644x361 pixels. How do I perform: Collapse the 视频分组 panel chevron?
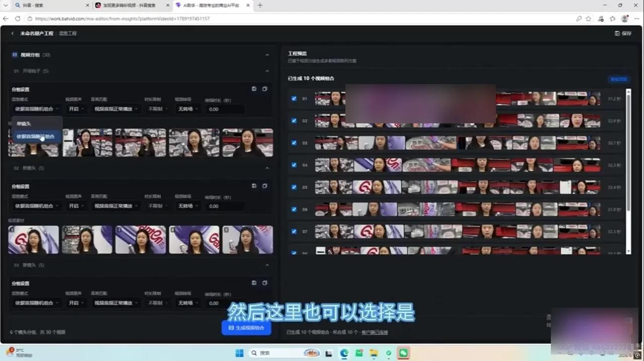pyautogui.click(x=267, y=54)
